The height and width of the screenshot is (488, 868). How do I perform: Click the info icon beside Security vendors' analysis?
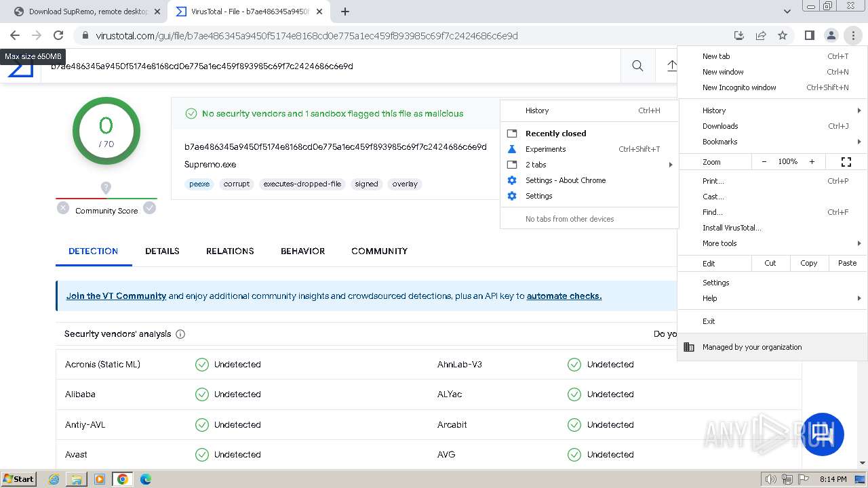[180, 334]
